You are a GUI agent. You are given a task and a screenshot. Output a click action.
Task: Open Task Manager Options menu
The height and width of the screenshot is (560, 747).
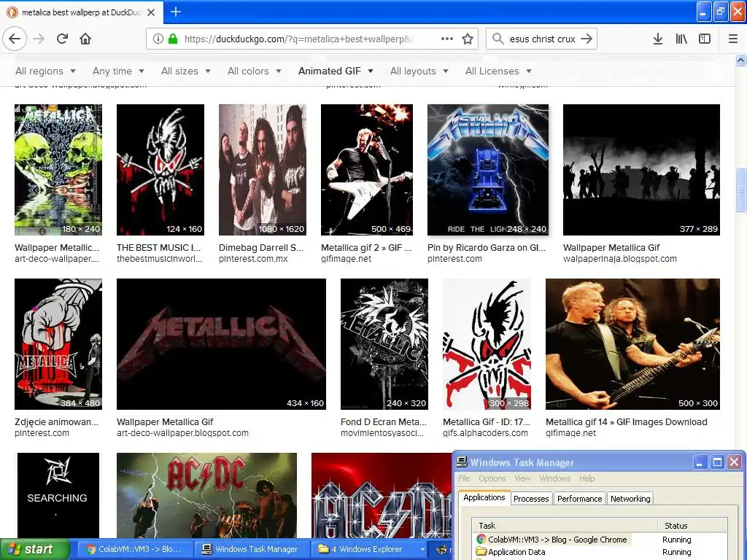point(492,478)
